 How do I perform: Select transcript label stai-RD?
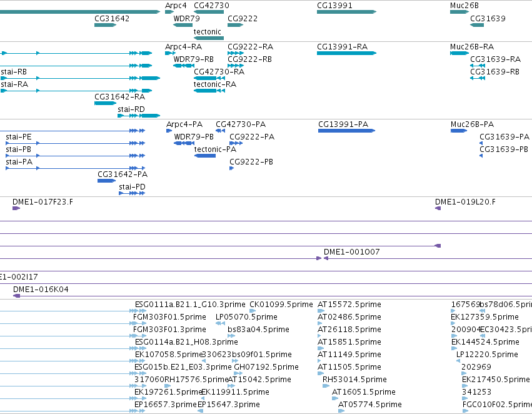click(x=131, y=109)
